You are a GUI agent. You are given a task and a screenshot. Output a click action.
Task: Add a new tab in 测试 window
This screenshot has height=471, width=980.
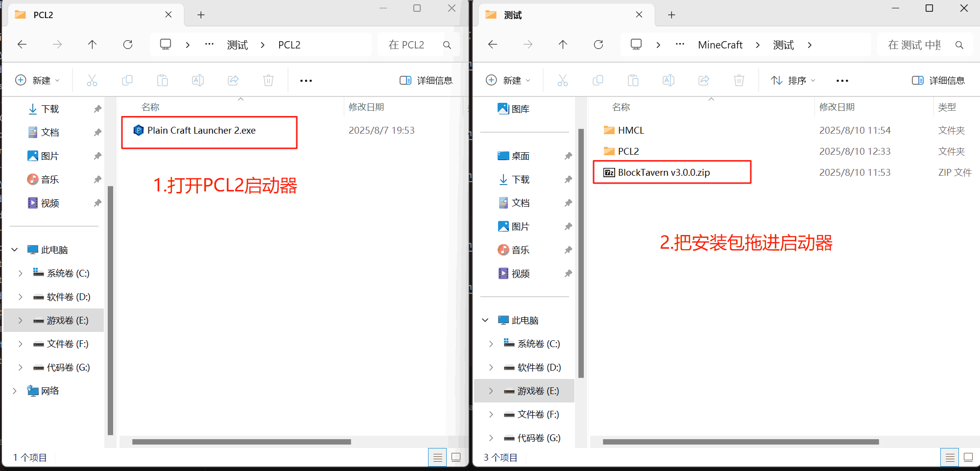click(x=671, y=15)
